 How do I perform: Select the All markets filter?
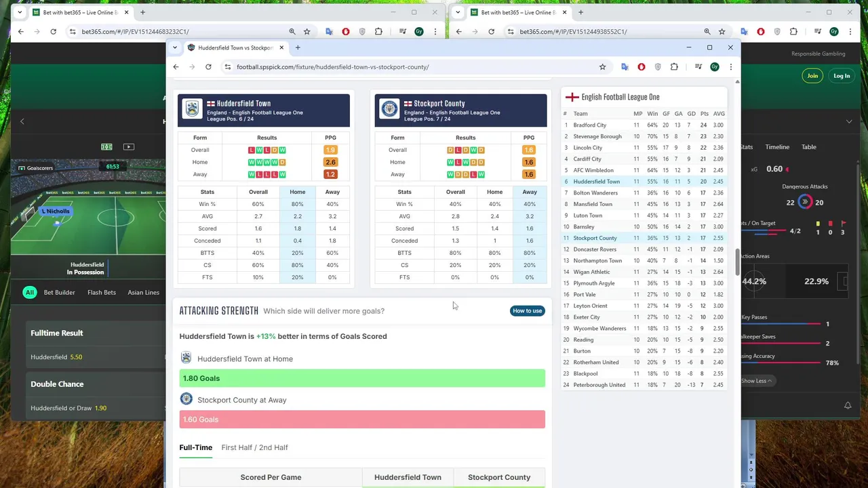(x=29, y=292)
